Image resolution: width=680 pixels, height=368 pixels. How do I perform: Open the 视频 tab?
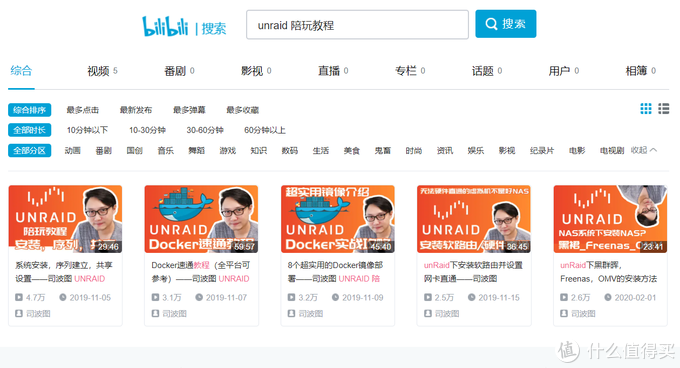[102, 71]
